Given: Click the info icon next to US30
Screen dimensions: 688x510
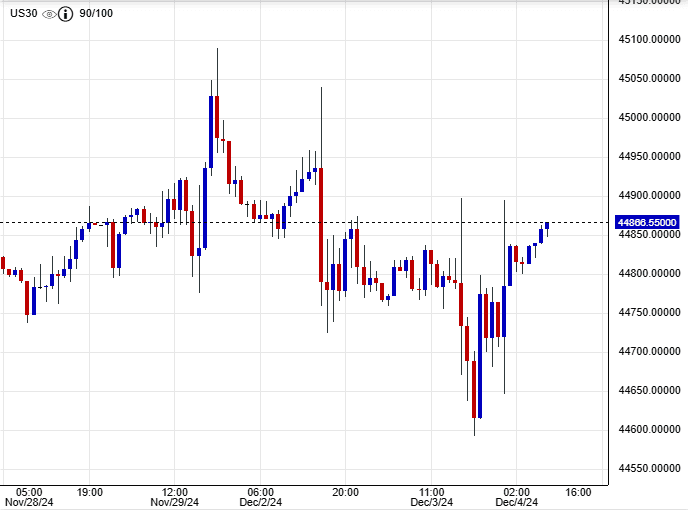Looking at the screenshot, I should [66, 15].
